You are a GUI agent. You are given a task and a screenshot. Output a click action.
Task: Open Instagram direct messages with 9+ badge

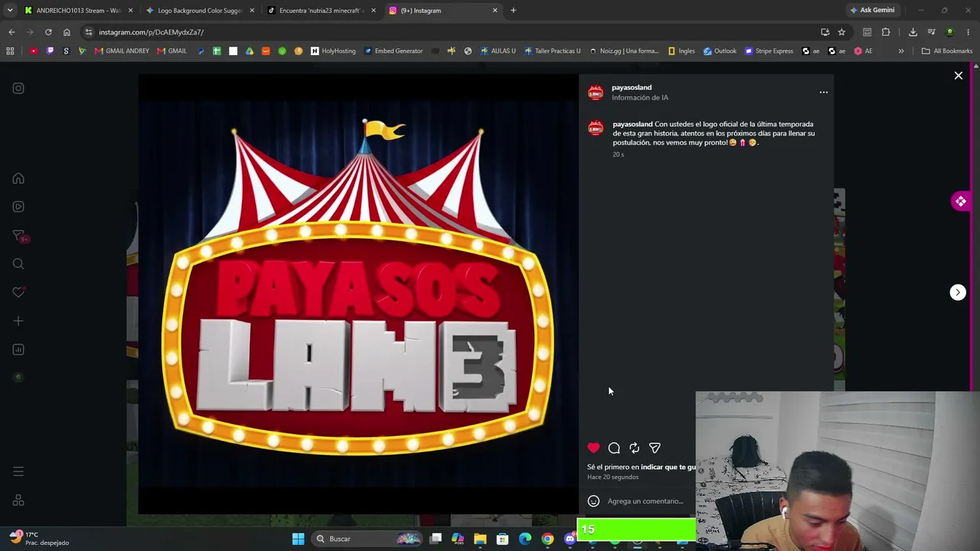tap(20, 236)
